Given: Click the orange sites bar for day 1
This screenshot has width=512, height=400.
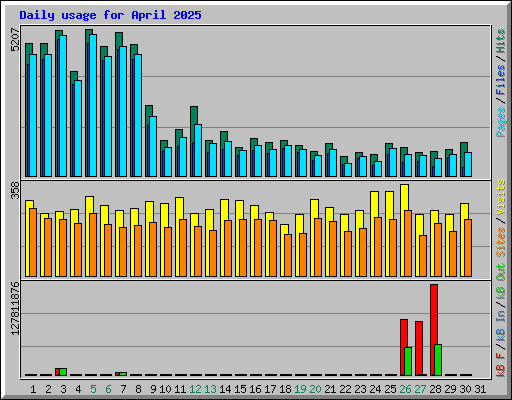Looking at the screenshot, I should point(33,242).
